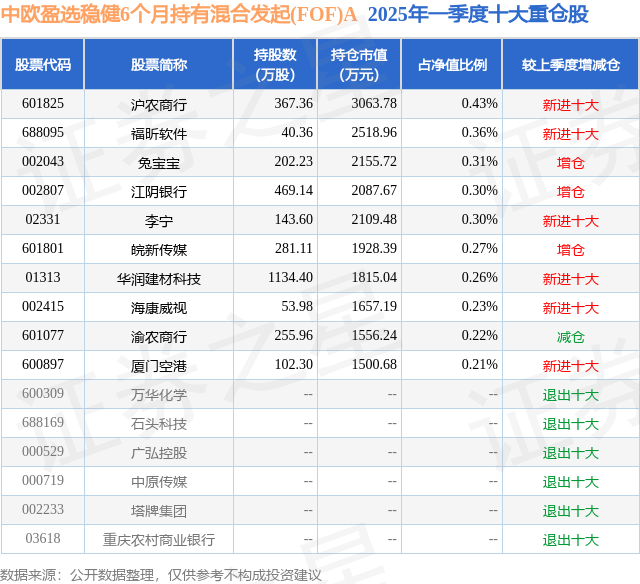Screen dimensions: 640x584
Task: Click stock code 02331
Action: coord(43,220)
